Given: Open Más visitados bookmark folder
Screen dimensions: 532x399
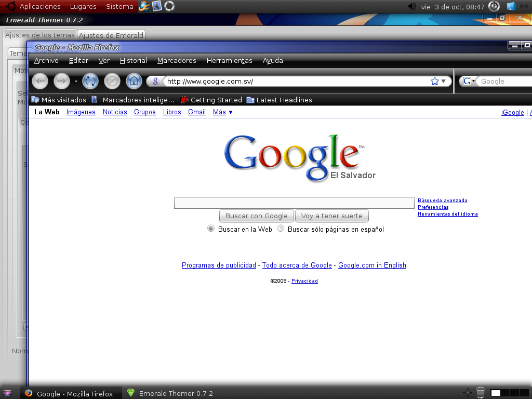Looking at the screenshot, I should tap(59, 100).
